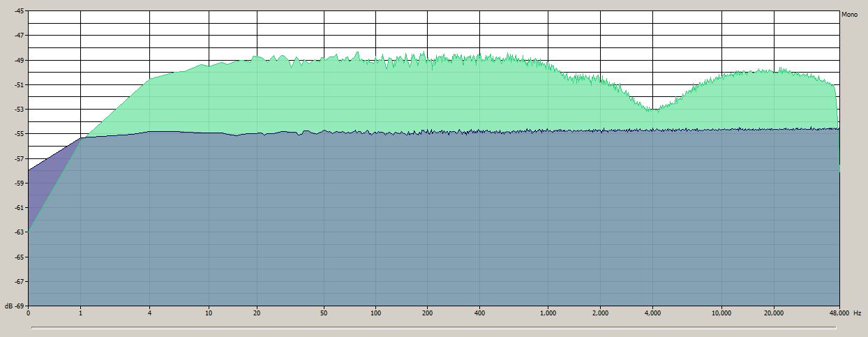The width and height of the screenshot is (868, 337).
Task: Select the "-65" dB axis label
Action: point(18,257)
